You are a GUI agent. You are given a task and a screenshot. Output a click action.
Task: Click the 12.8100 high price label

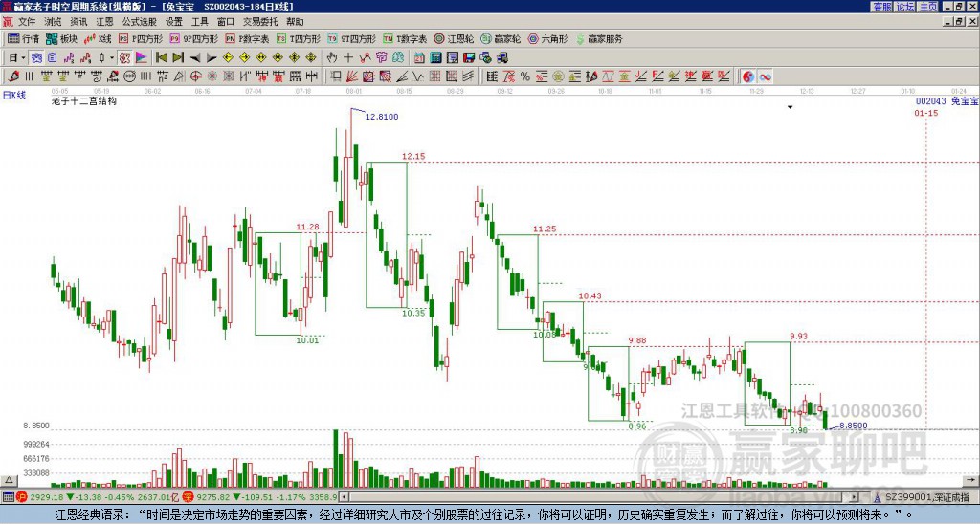pos(382,117)
